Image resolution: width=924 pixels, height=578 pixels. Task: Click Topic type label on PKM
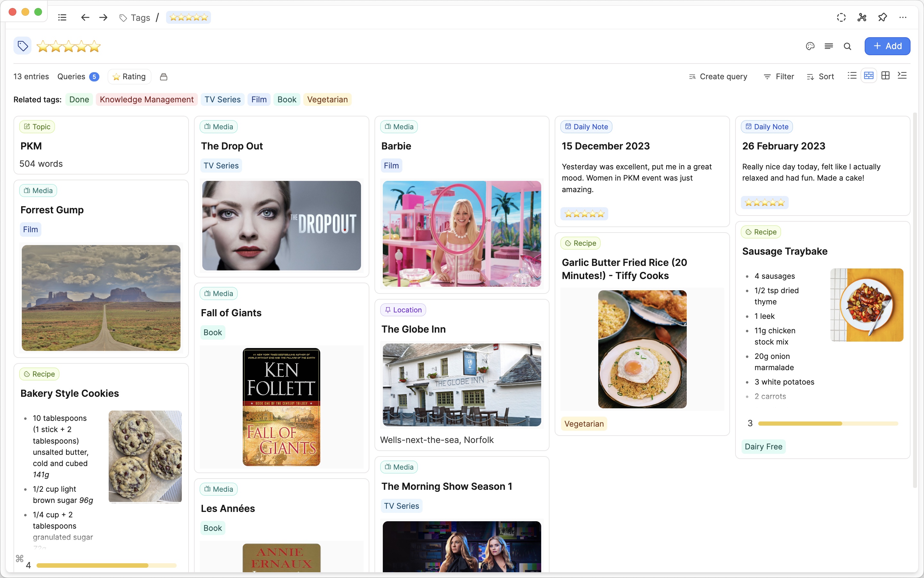tap(37, 126)
